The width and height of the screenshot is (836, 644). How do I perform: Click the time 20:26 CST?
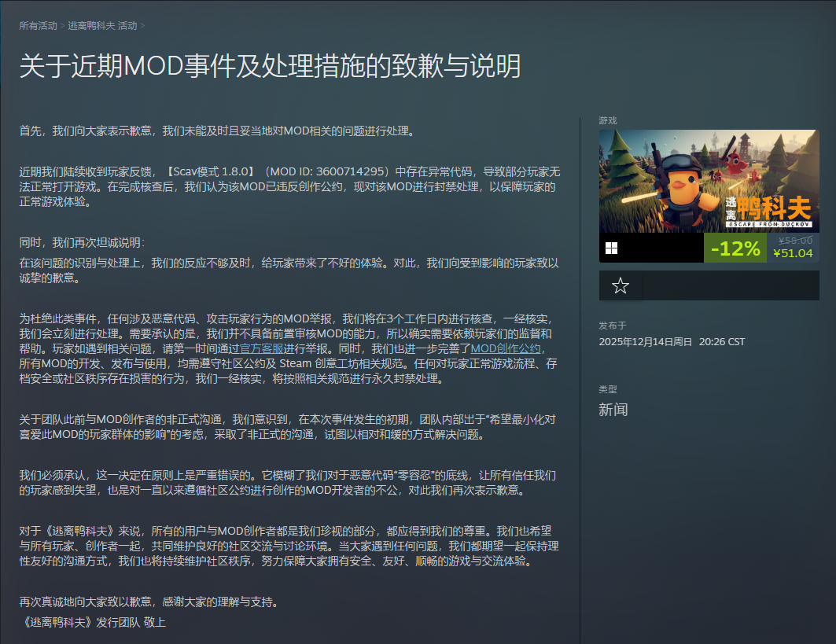pyautogui.click(x=722, y=342)
